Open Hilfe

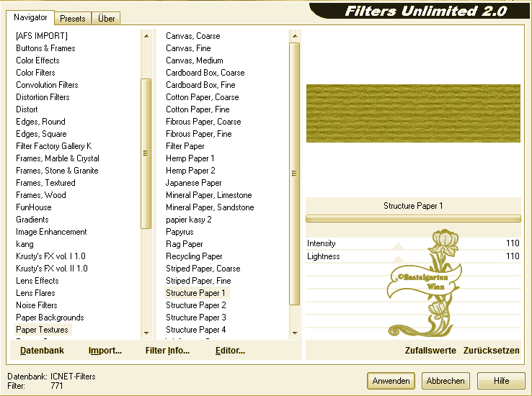pyautogui.click(x=502, y=381)
